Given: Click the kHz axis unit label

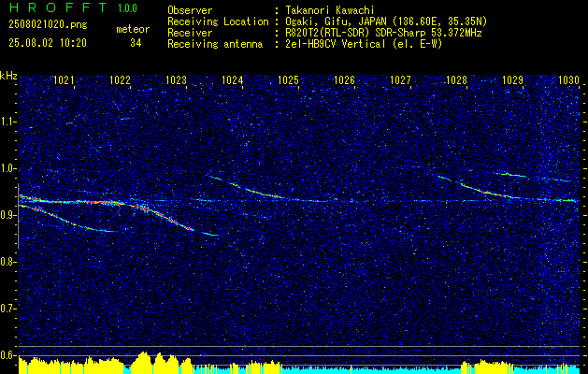Looking at the screenshot, I should (8, 76).
